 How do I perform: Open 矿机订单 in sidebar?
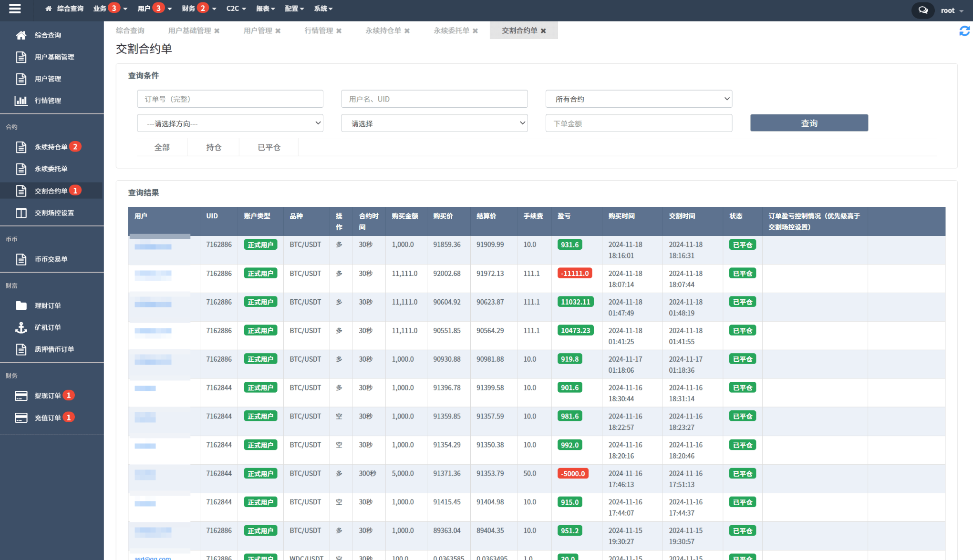pyautogui.click(x=48, y=327)
